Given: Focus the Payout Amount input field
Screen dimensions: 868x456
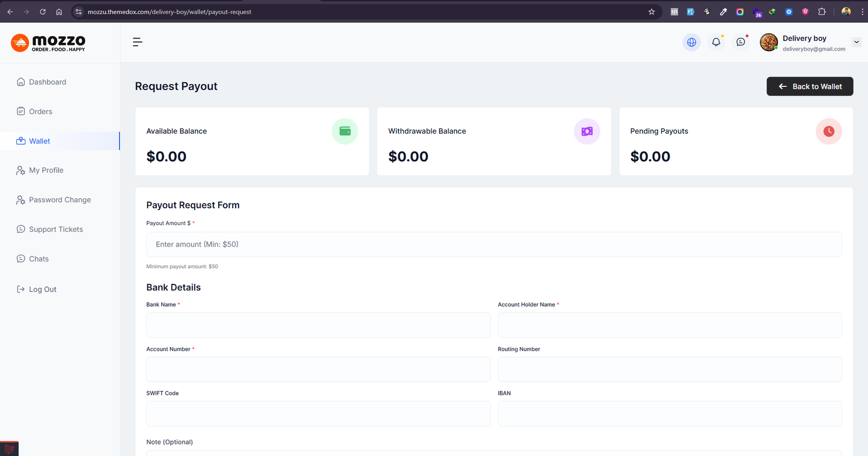Looking at the screenshot, I should pos(494,244).
